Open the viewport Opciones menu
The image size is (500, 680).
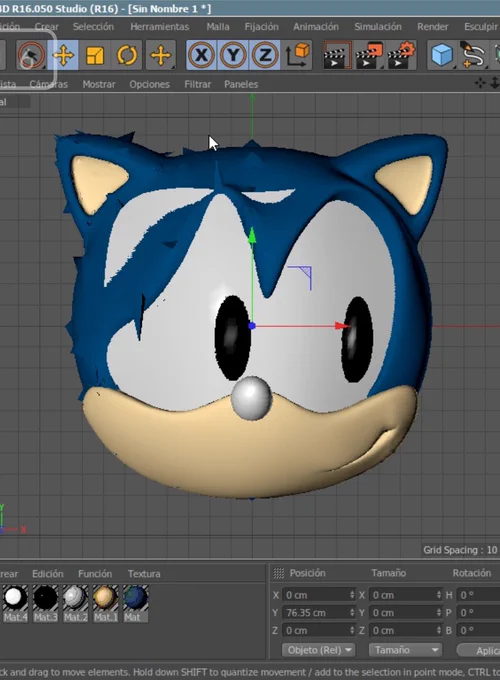pos(149,84)
